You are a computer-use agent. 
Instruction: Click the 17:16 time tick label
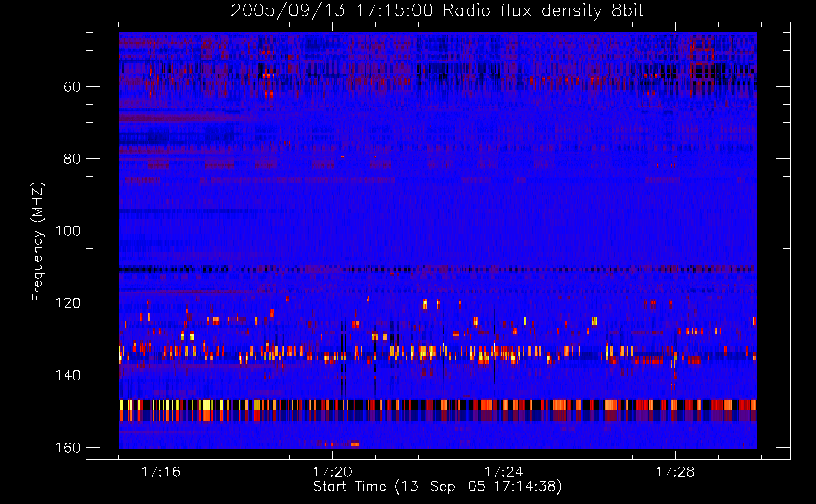[x=161, y=472]
